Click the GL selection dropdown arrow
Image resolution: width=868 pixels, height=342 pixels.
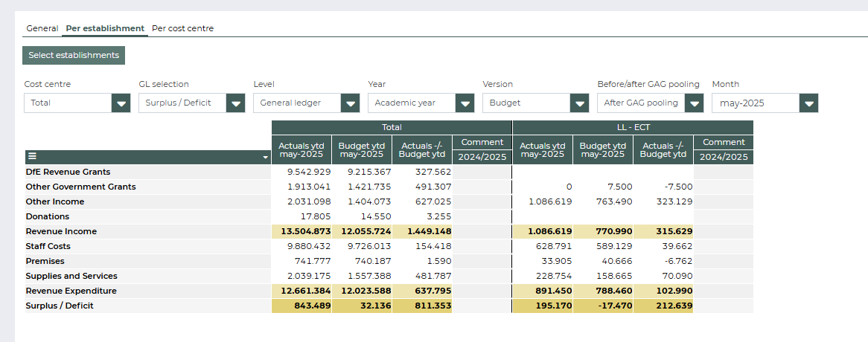pyautogui.click(x=235, y=103)
